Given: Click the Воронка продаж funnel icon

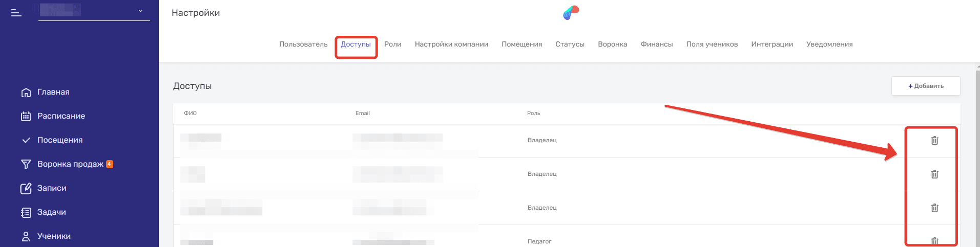Looking at the screenshot, I should (x=26, y=164).
